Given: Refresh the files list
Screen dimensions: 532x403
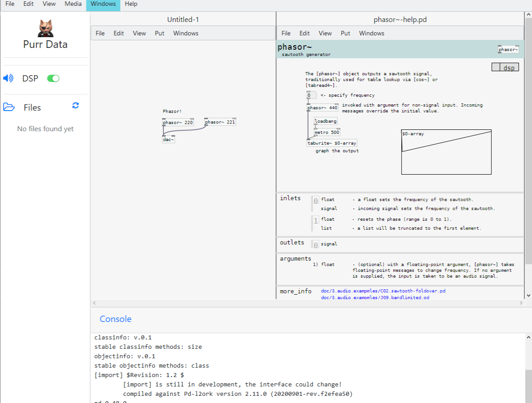Looking at the screenshot, I should 75,106.
